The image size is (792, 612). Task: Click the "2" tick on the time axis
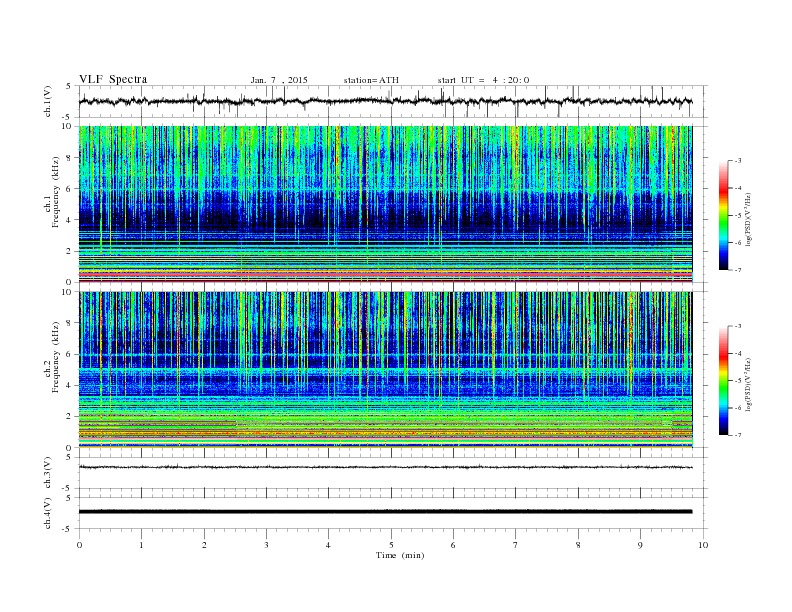click(x=204, y=545)
